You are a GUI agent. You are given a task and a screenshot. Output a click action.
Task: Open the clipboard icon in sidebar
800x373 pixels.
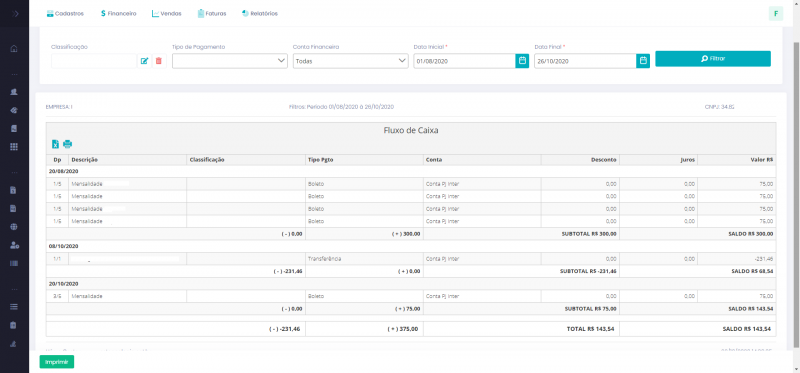[x=14, y=325]
